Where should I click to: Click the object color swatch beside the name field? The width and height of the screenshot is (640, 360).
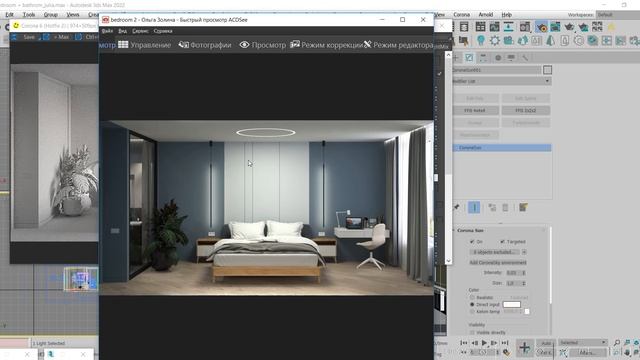pos(547,70)
